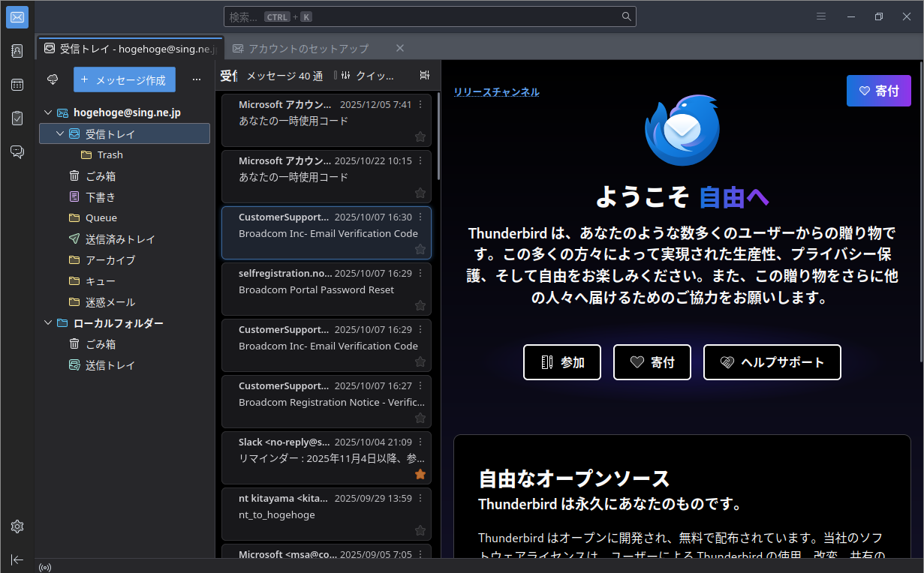Unstar the Slack reminder message

420,474
